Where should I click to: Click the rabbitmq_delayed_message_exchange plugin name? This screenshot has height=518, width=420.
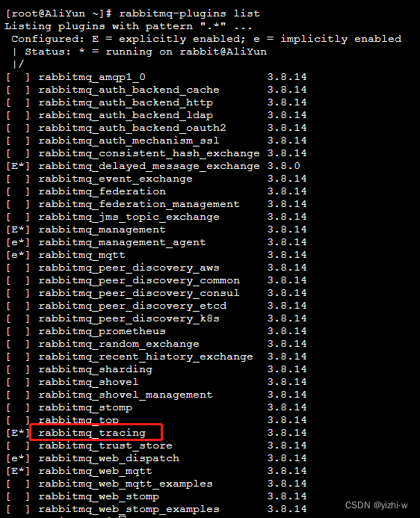(149, 166)
